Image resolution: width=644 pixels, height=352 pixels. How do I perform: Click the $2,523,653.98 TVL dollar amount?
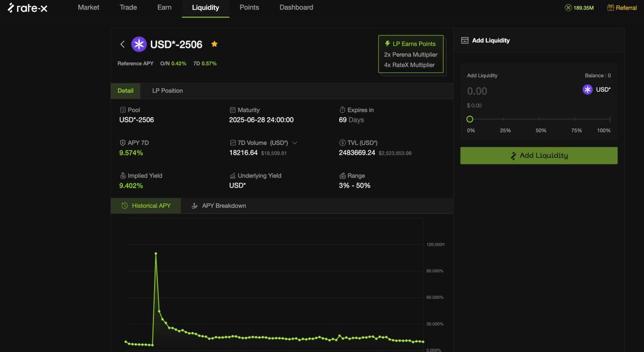click(x=395, y=153)
